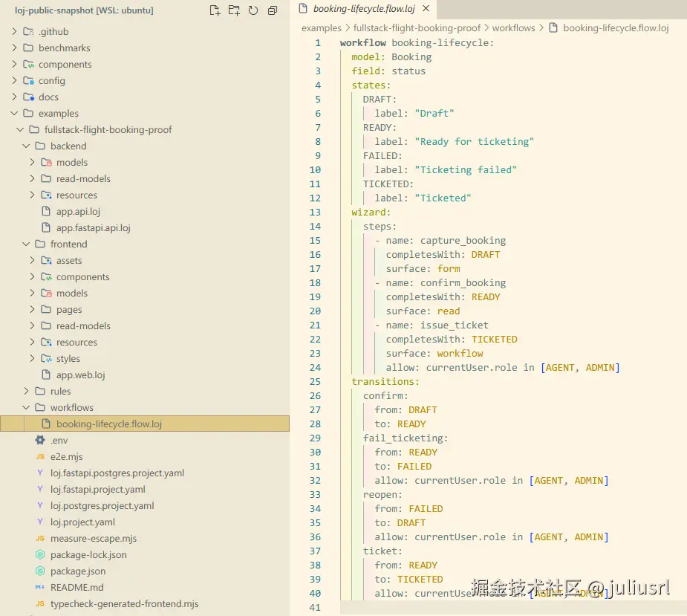
Task: Click the config folder icon
Action: pyautogui.click(x=28, y=80)
